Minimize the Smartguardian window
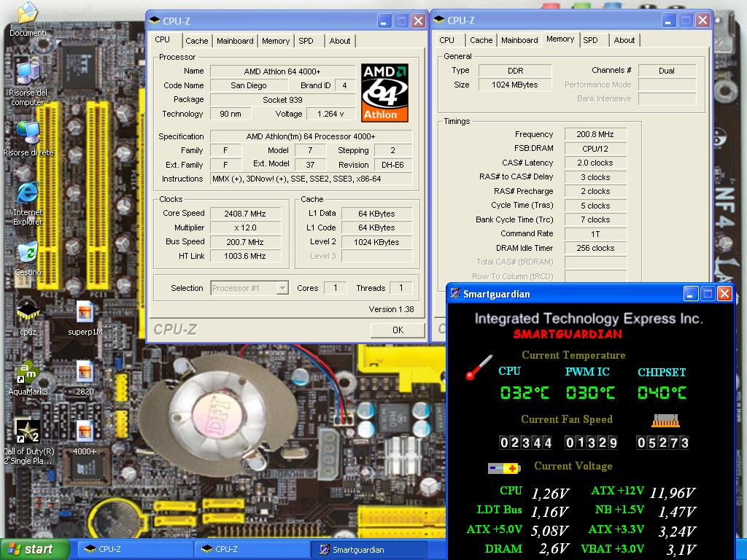747x560 pixels. (691, 293)
